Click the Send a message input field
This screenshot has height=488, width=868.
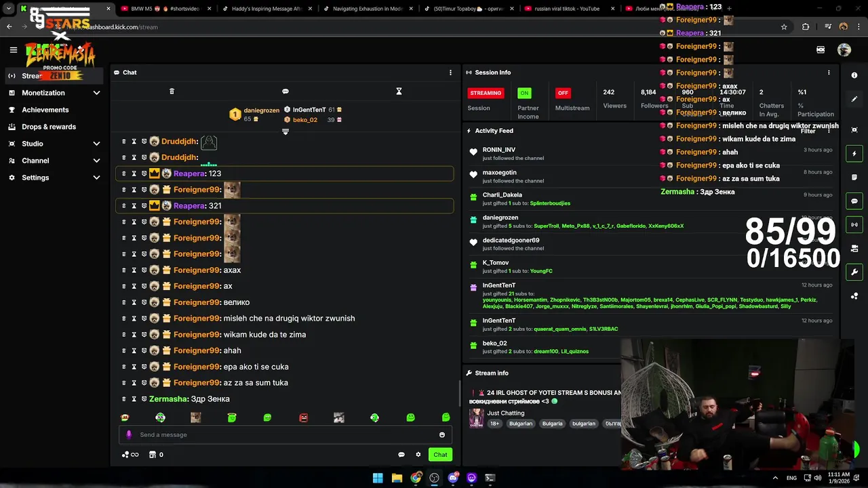[285, 435]
